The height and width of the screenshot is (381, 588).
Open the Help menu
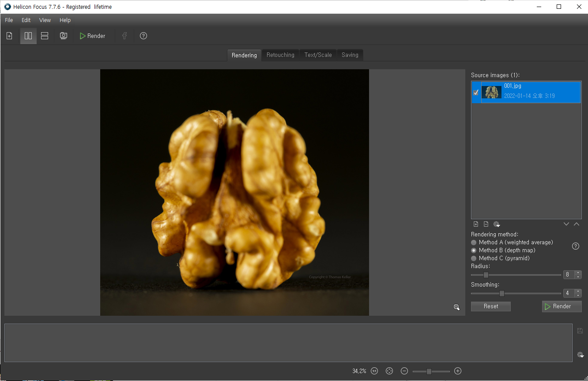pyautogui.click(x=65, y=20)
